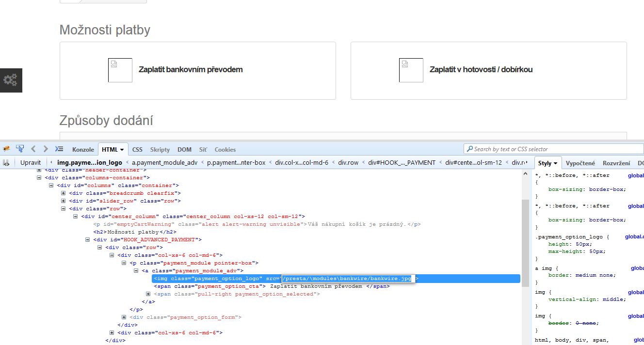Screen dimensions: 644x345
Task: Select img.payme...ion_logo breadcrumb
Action: coord(90,163)
